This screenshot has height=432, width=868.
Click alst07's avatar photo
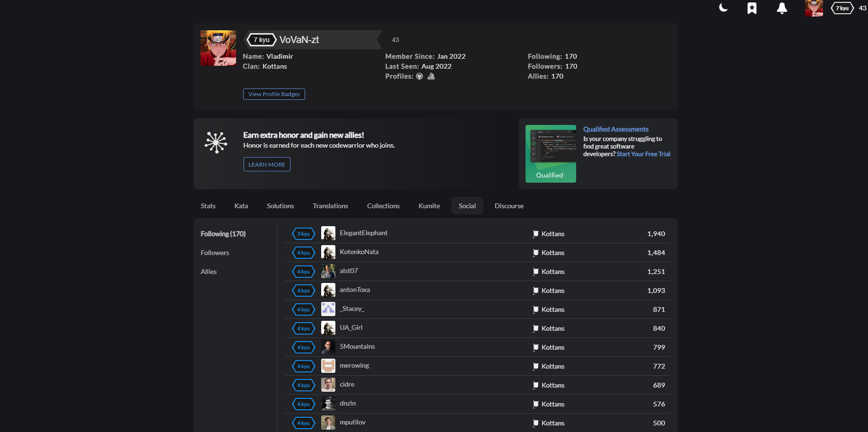point(328,271)
